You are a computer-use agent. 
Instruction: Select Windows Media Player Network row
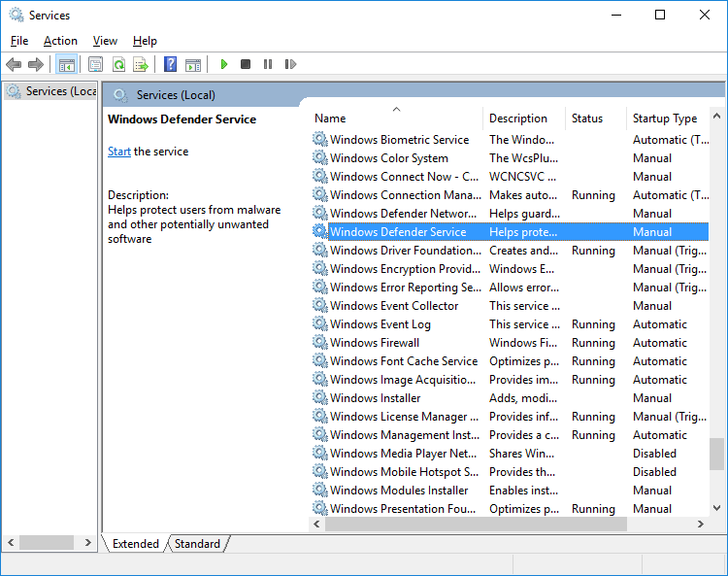tap(510, 453)
